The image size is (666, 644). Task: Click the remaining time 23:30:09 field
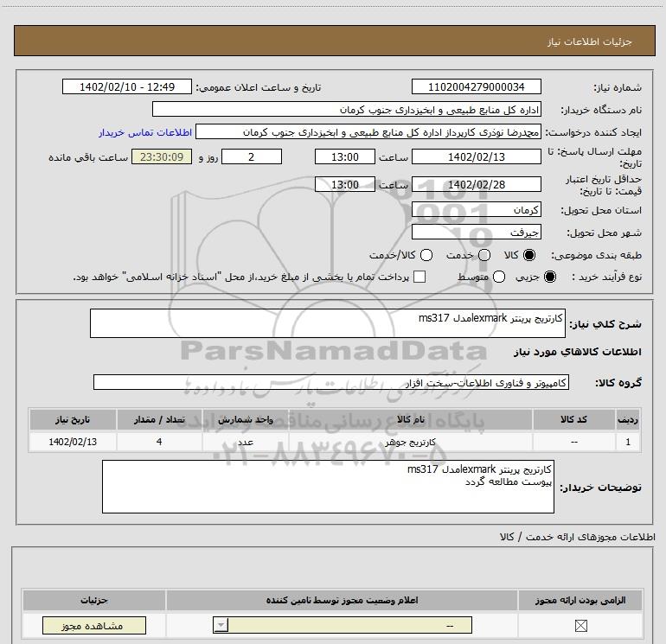162,157
